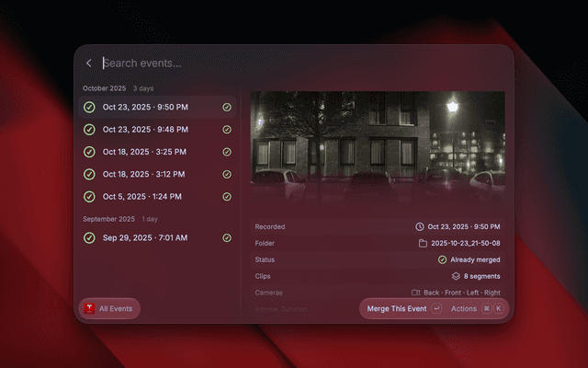Select the Oct 18, 2025 3:12 PM event
The width and height of the screenshot is (588, 368).
pos(157,174)
